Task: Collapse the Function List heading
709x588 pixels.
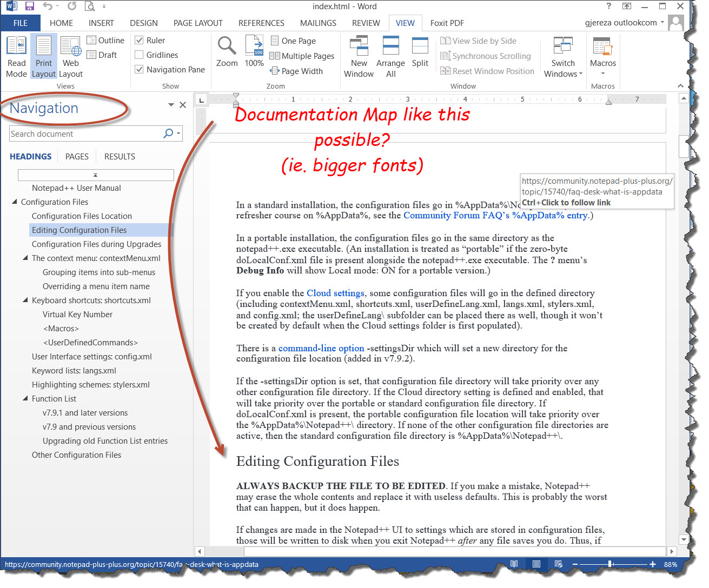Action: (25, 398)
